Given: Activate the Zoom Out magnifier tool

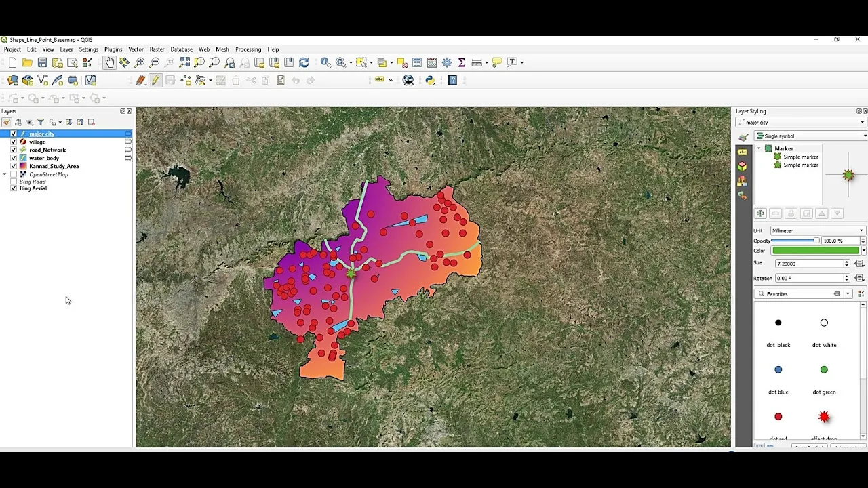Looking at the screenshot, I should (x=154, y=62).
